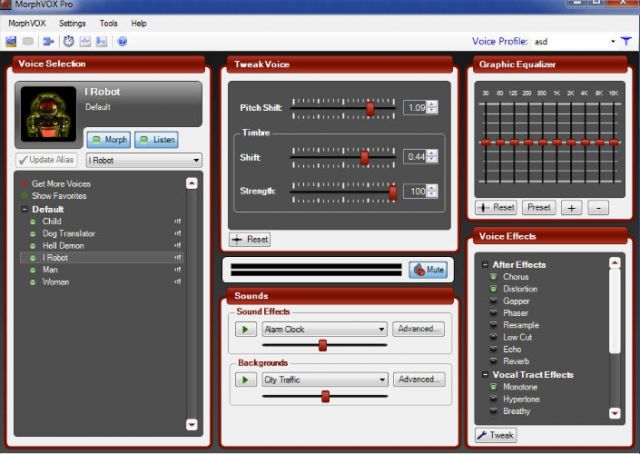
Task: Click the Timbre Strength value spinner arrows
Action: (x=432, y=191)
